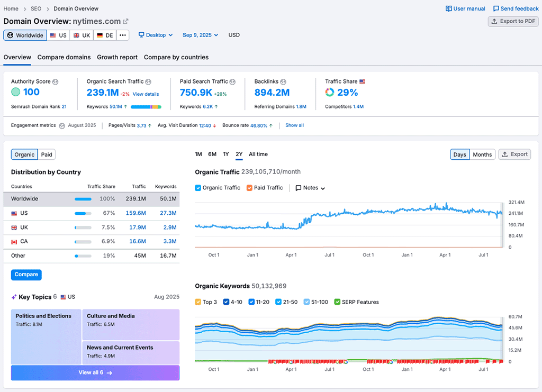542x392 pixels.
Task: Click the upload icon in Export button
Action: click(x=504, y=154)
